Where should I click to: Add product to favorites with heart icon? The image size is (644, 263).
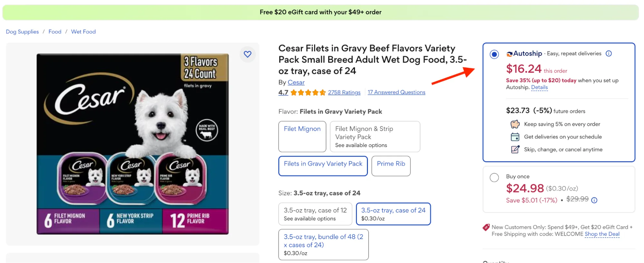pyautogui.click(x=247, y=54)
